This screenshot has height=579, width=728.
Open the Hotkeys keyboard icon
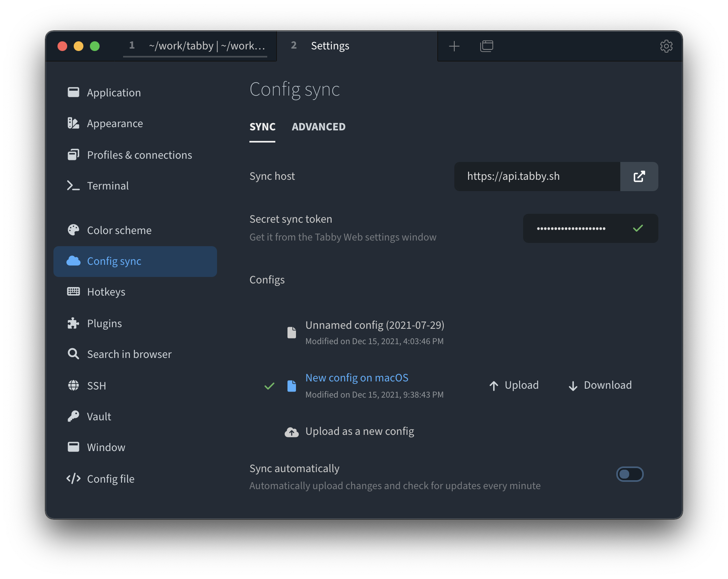tap(73, 292)
